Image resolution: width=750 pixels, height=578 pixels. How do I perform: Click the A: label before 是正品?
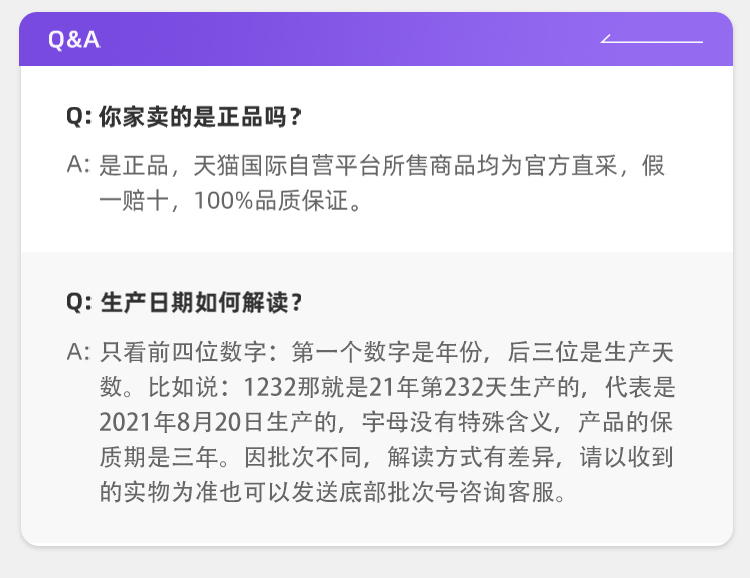pos(79,166)
